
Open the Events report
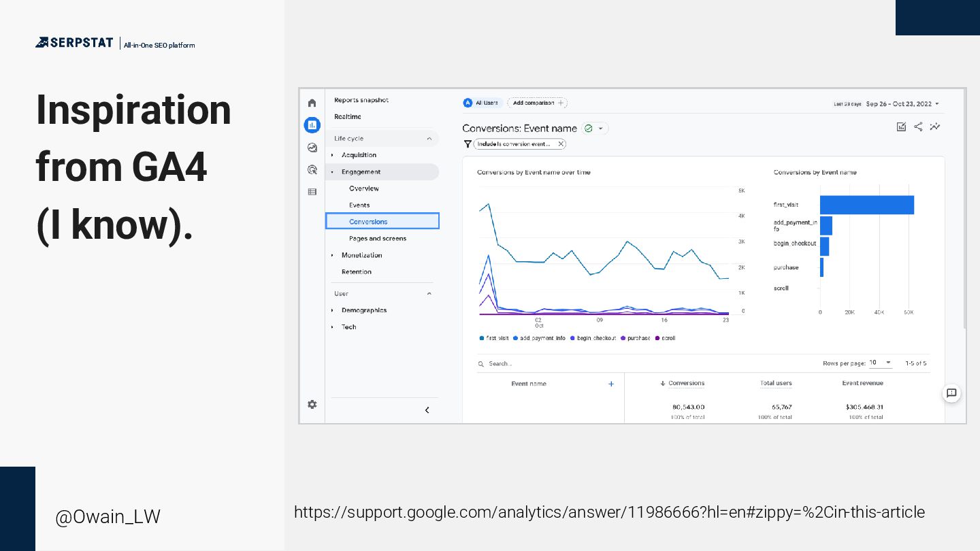359,205
